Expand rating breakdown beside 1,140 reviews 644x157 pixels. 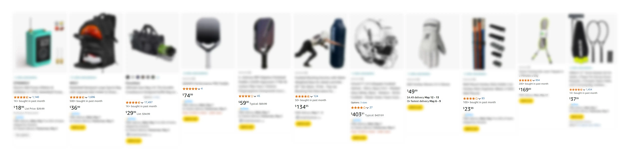click(x=30, y=97)
